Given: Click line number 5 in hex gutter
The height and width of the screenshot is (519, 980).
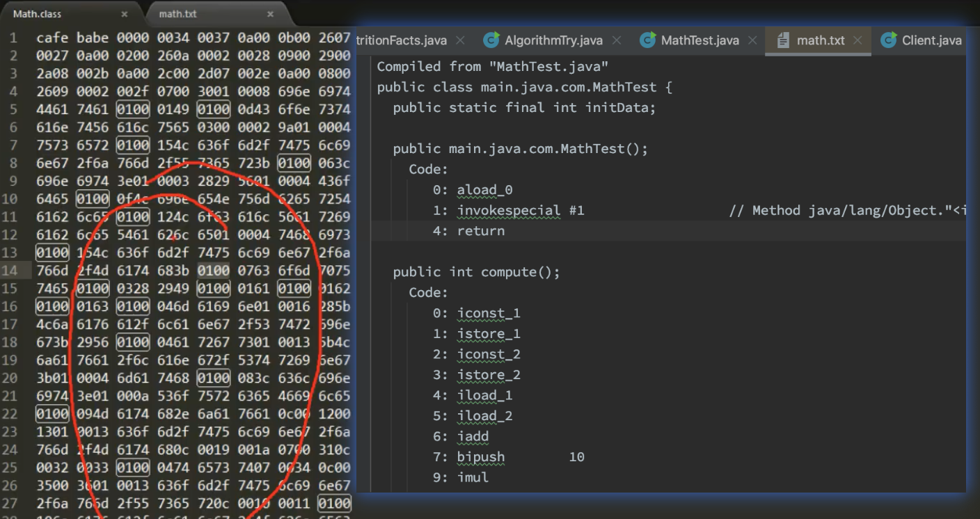Looking at the screenshot, I should point(13,109).
